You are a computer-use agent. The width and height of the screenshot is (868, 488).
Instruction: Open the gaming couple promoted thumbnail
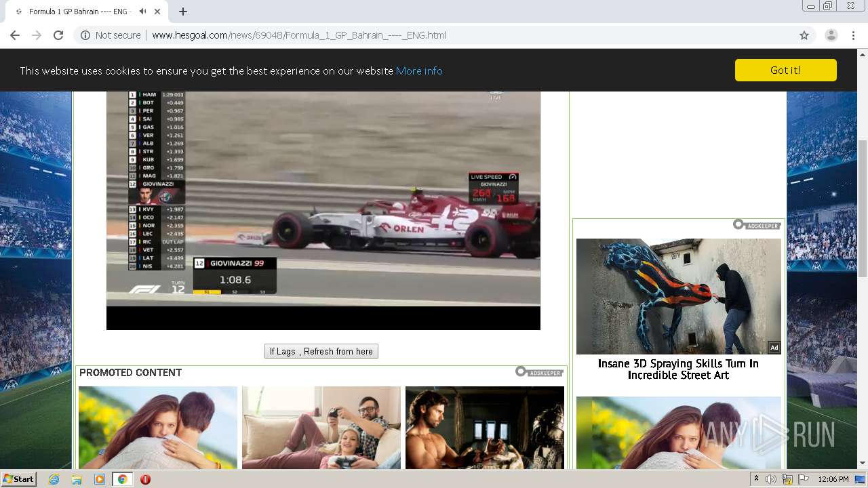[321, 428]
